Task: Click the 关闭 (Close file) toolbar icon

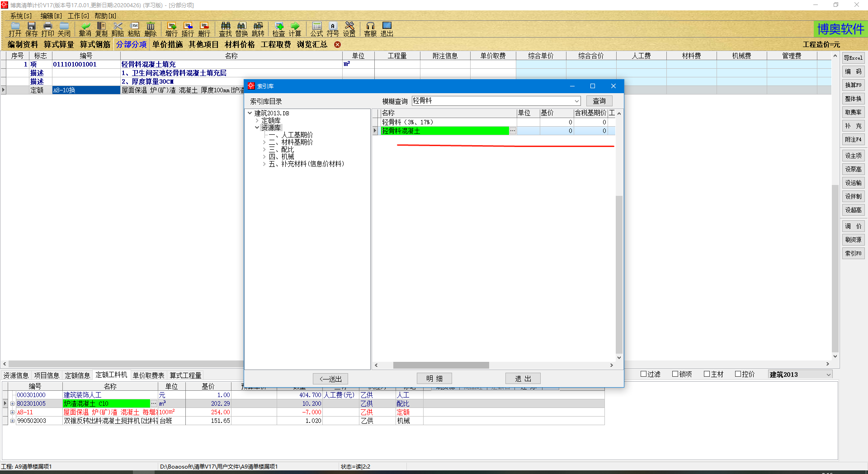Action: [x=64, y=29]
